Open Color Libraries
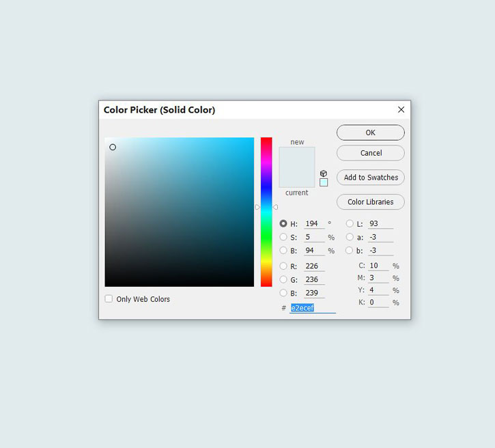The height and width of the screenshot is (448, 495). click(371, 201)
